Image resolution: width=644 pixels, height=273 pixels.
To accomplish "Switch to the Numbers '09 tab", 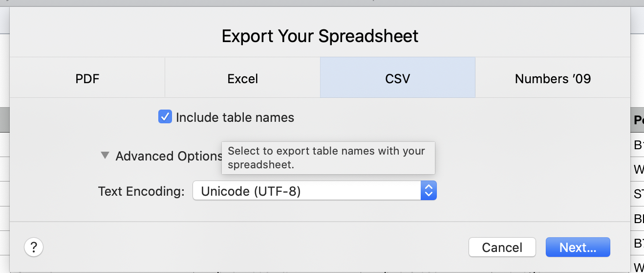I will click(553, 78).
